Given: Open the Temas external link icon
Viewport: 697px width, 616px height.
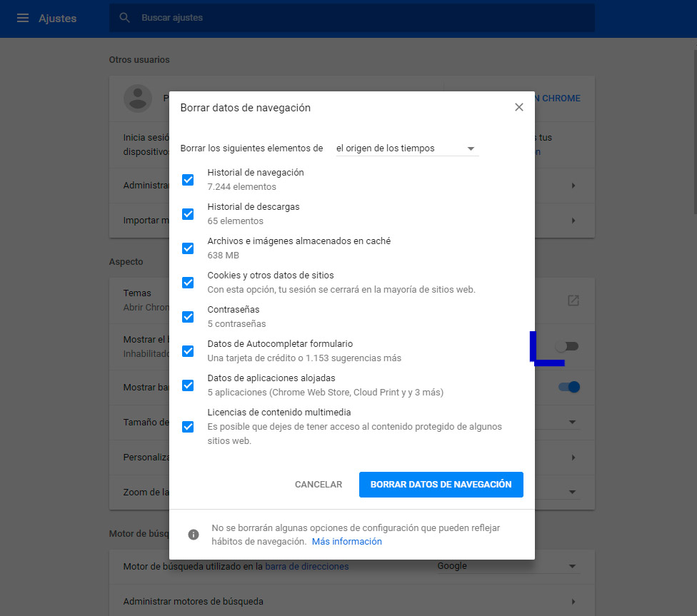Looking at the screenshot, I should click(573, 301).
